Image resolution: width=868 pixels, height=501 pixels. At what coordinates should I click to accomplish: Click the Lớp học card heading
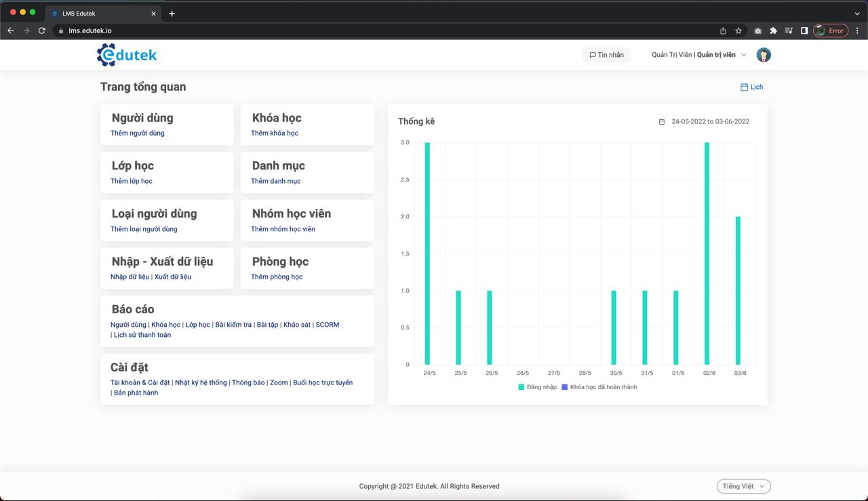[x=133, y=165]
